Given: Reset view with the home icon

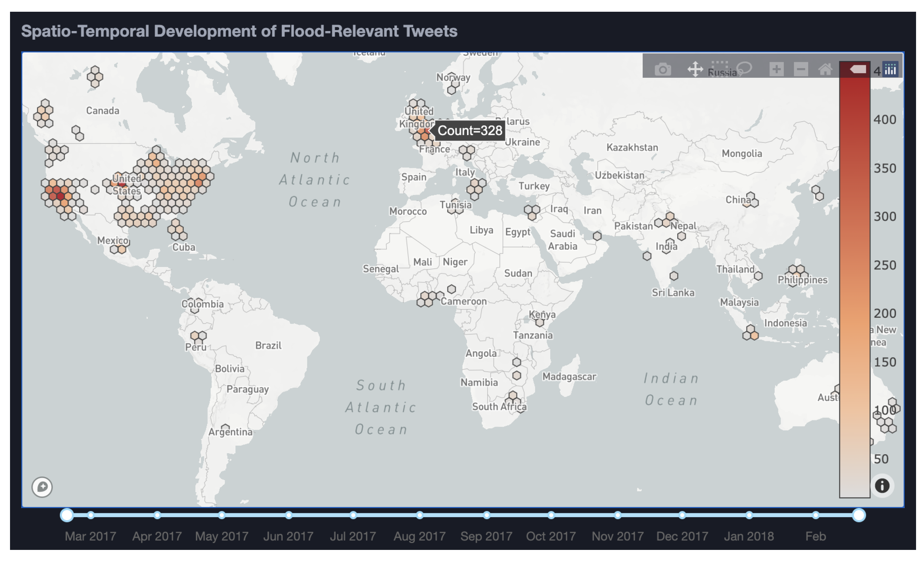Looking at the screenshot, I should tap(825, 69).
